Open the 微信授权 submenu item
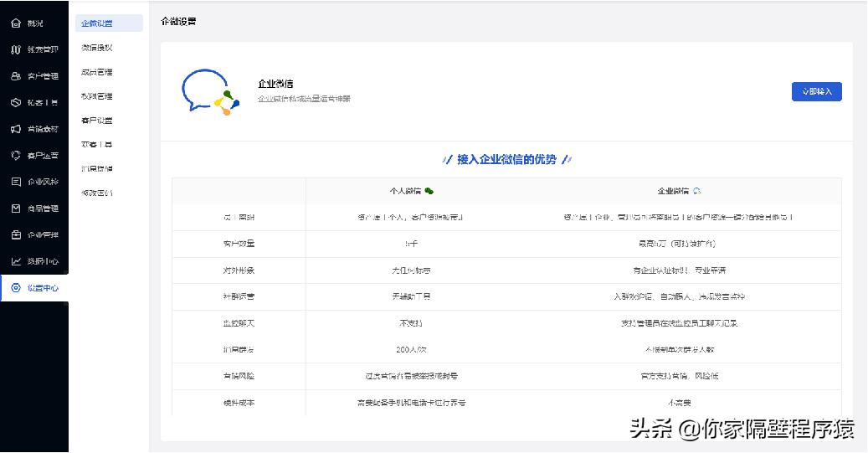868x453 pixels. (97, 48)
